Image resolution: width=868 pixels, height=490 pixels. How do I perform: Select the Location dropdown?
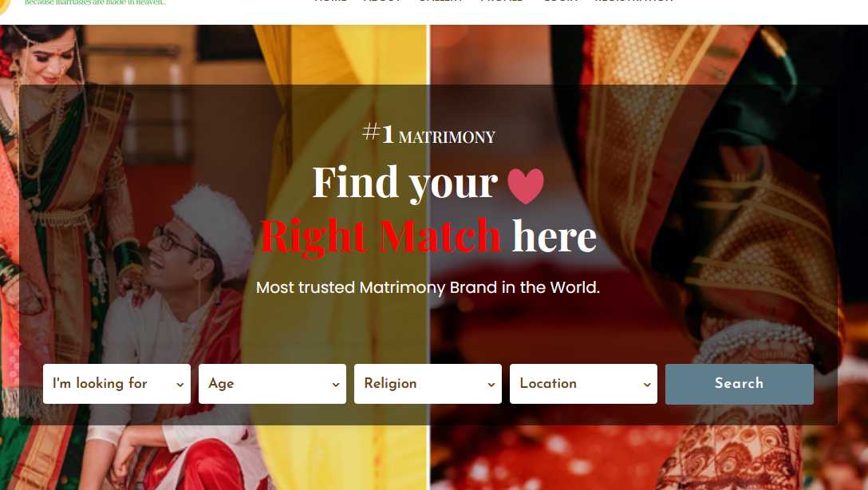coord(583,384)
